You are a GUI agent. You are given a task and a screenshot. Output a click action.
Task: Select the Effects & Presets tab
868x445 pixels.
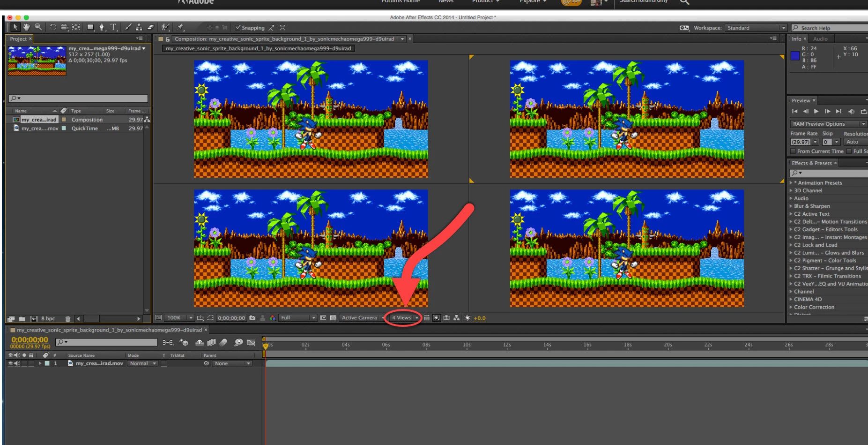812,163
